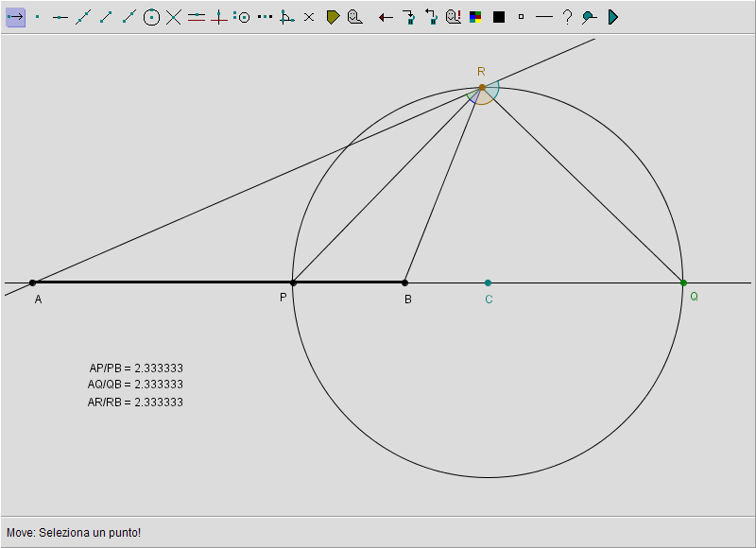Select the Circle tool in toolbar

[x=151, y=17]
